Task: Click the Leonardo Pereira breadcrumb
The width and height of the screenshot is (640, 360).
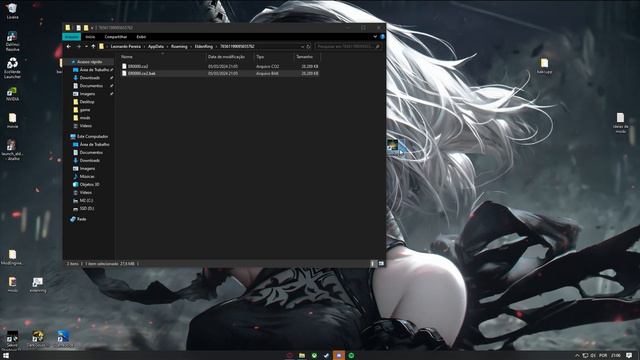Action: click(x=125, y=47)
